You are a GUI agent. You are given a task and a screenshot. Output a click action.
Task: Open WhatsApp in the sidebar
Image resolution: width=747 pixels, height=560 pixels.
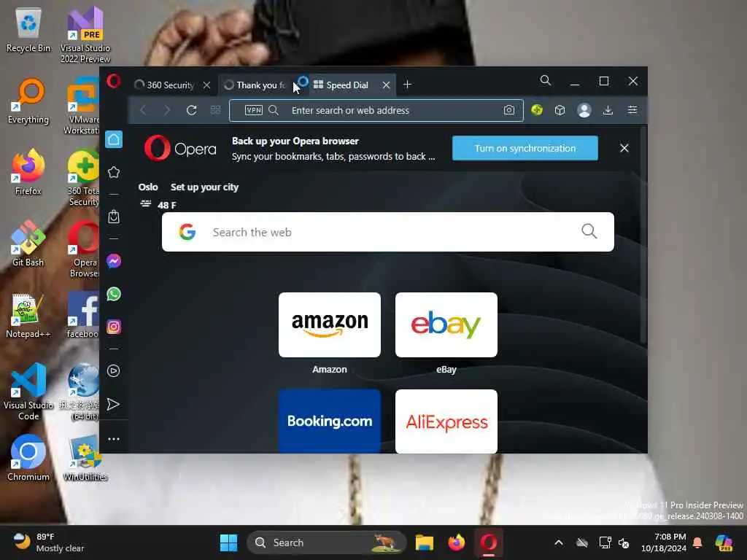(x=114, y=295)
